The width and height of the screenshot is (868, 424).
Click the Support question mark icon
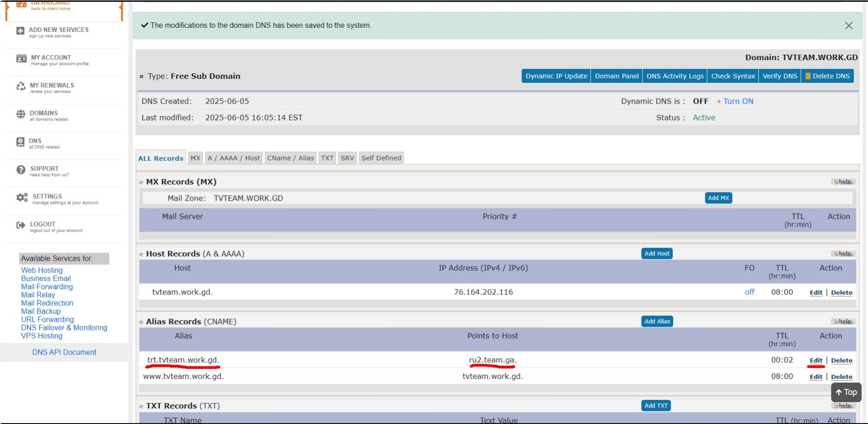click(x=21, y=170)
